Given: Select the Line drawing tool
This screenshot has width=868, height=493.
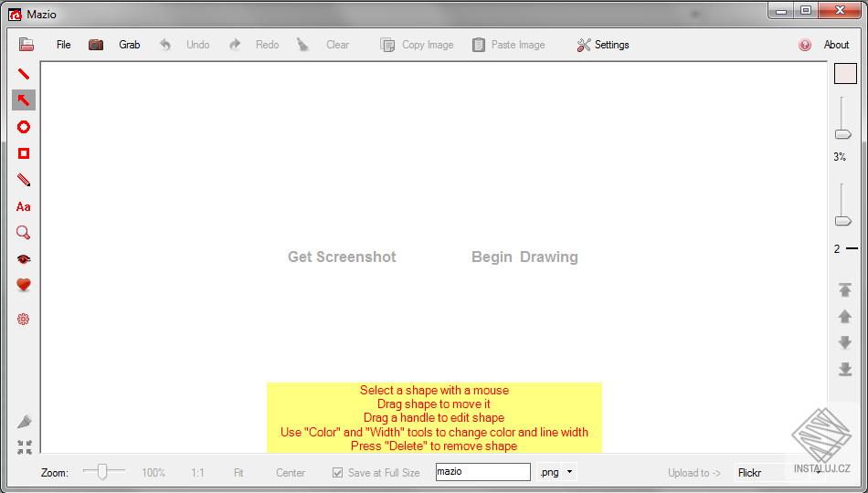Looking at the screenshot, I should [x=23, y=74].
